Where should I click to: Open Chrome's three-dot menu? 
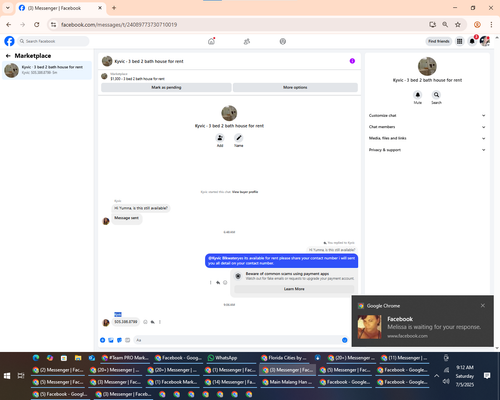tap(491, 25)
